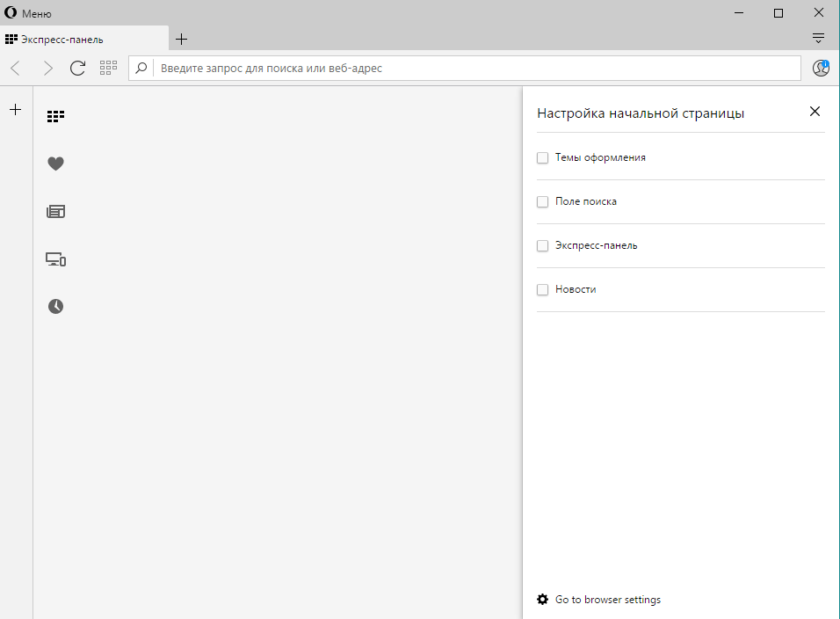This screenshot has height=619, width=840.
Task: Click the Speed Dial grid toolbar icon
Action: click(x=109, y=68)
